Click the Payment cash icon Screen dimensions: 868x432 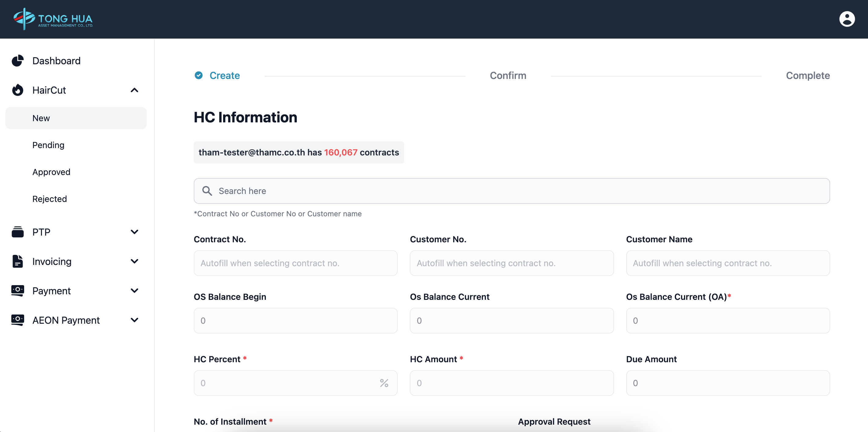[x=17, y=291]
